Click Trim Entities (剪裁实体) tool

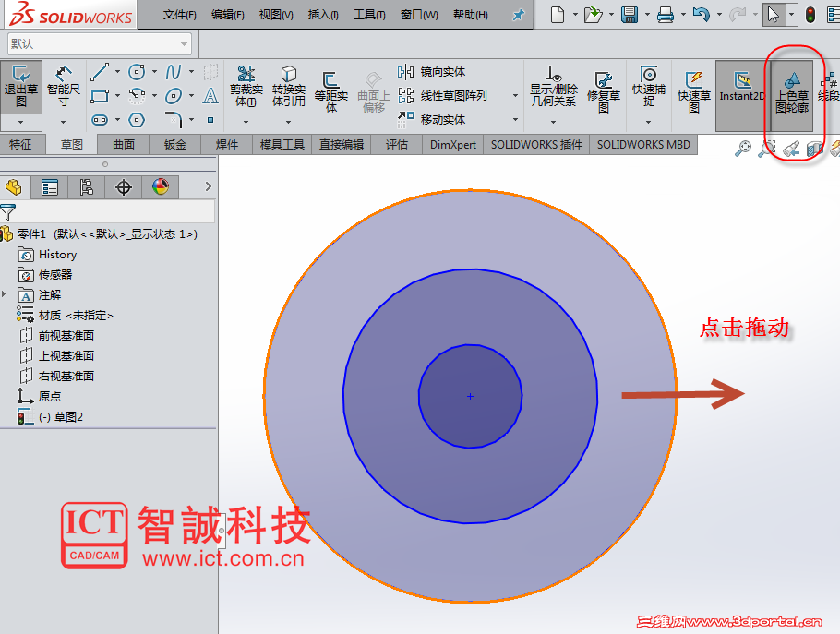click(x=246, y=87)
